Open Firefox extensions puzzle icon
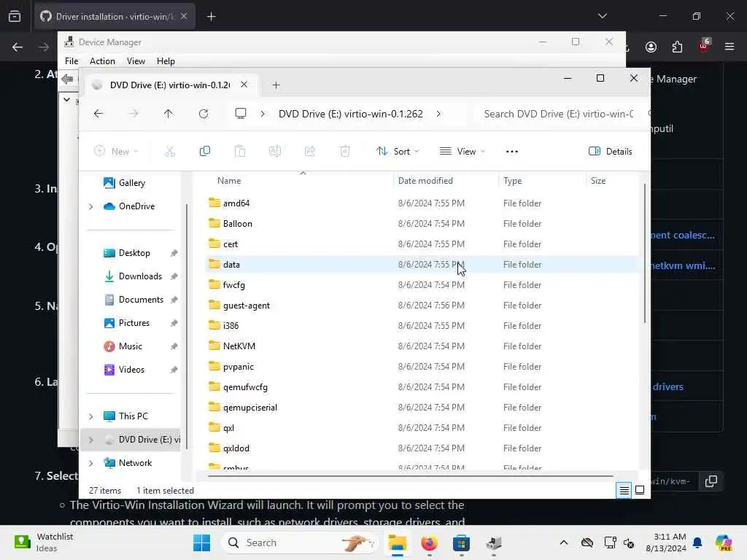This screenshot has width=747, height=560. pyautogui.click(x=677, y=47)
